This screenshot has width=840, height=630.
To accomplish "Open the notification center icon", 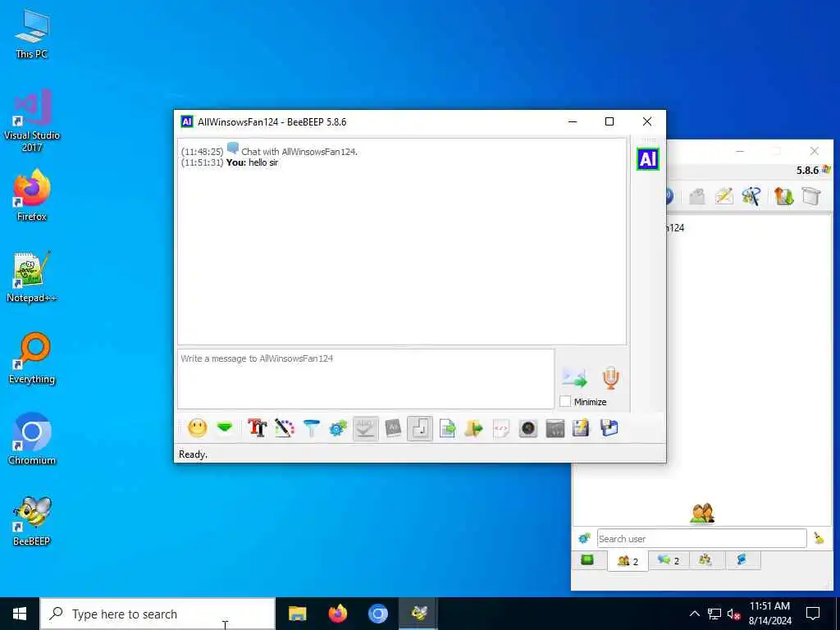I will tap(813, 614).
